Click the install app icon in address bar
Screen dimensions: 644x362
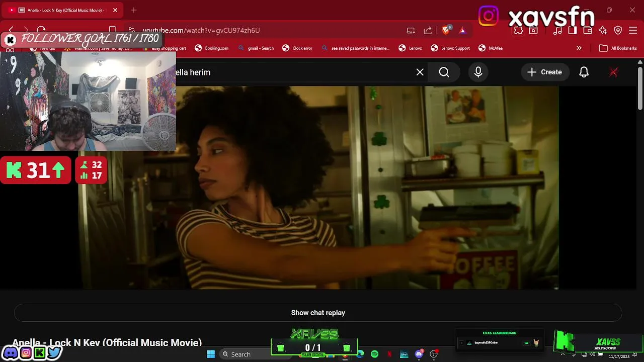tap(411, 30)
